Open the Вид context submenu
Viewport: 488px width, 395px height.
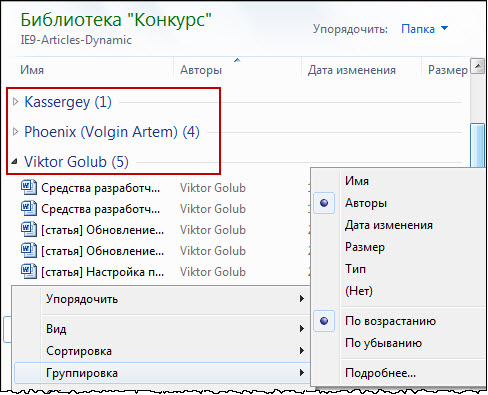coord(161,329)
